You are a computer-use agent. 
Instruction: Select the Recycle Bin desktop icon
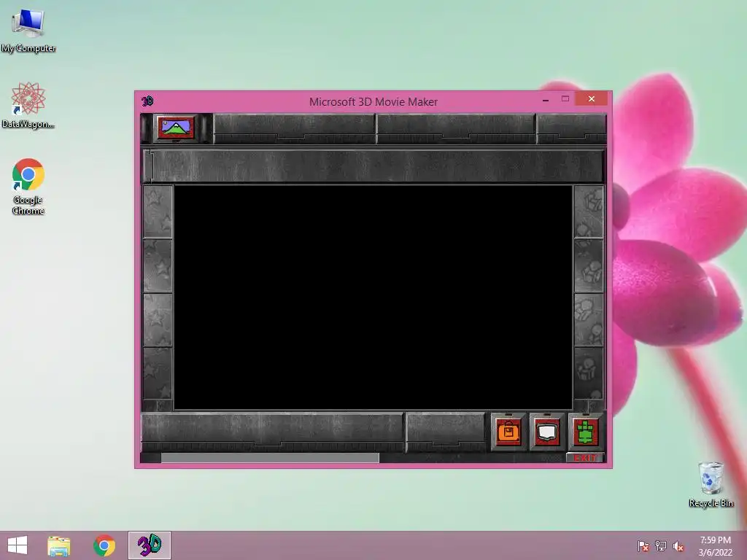(x=711, y=484)
